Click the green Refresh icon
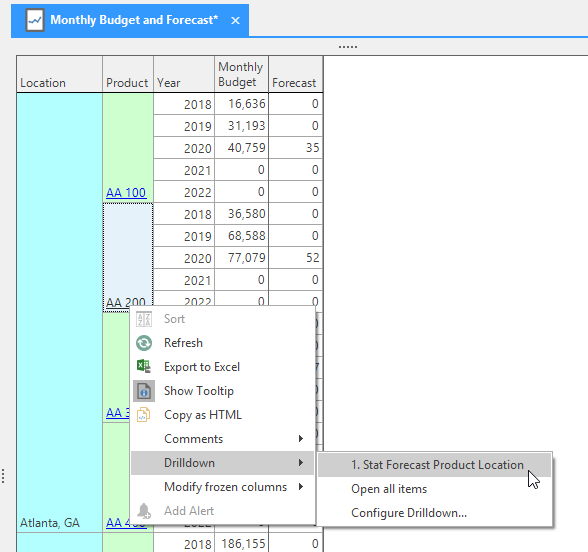The width and height of the screenshot is (588, 552). point(144,343)
